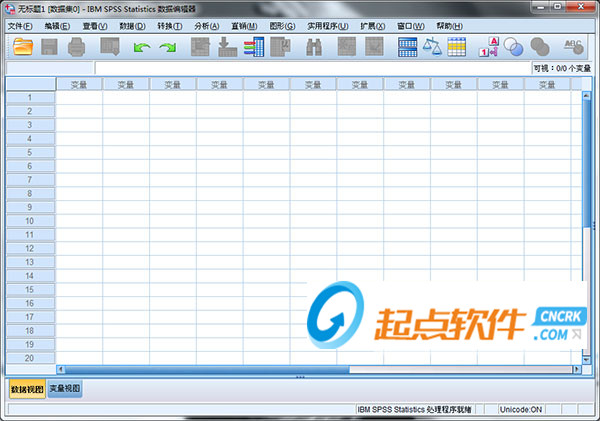The width and height of the screenshot is (600, 421).
Task: Recall recently used dialogs icon
Action: coord(110,47)
